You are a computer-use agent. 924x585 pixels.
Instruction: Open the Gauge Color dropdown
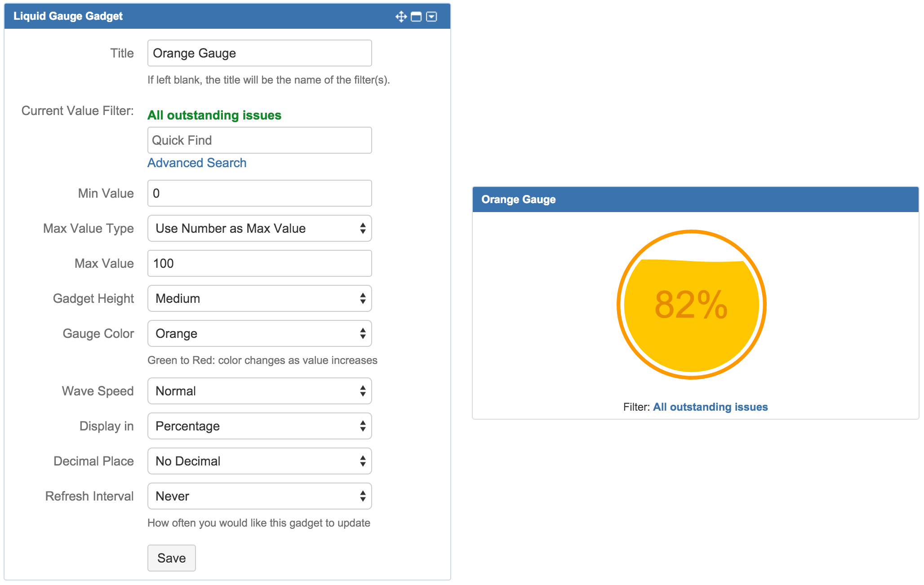pyautogui.click(x=259, y=333)
